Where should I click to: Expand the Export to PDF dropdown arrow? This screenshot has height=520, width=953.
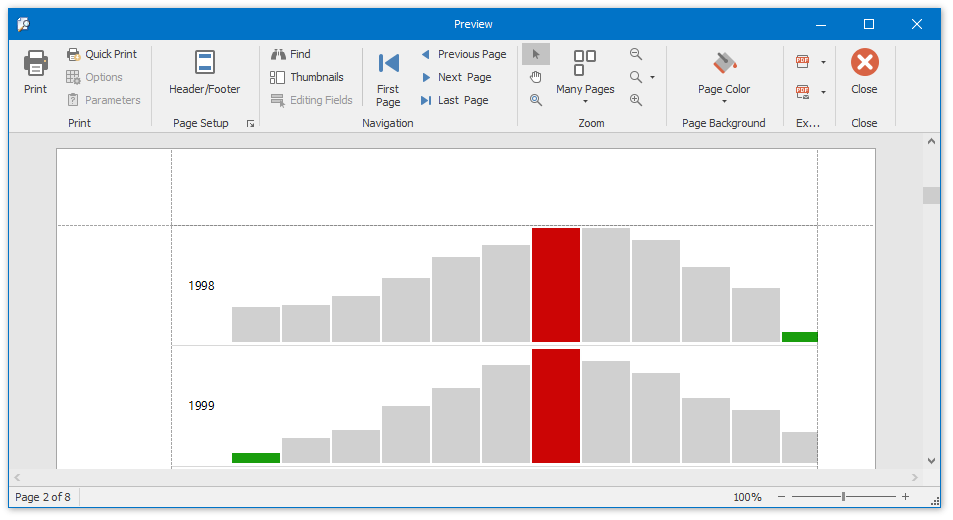pyautogui.click(x=823, y=62)
